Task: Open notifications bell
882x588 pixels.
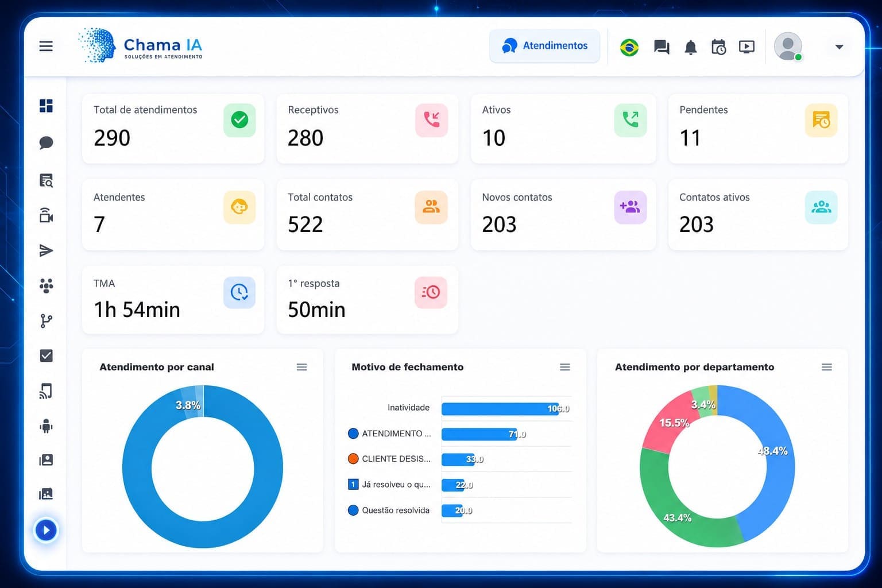Action: click(x=691, y=47)
